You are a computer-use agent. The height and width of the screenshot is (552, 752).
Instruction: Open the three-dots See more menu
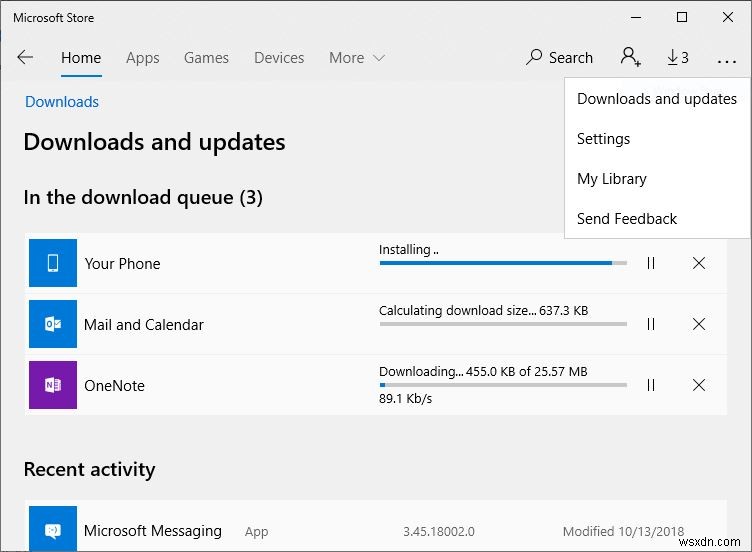pyautogui.click(x=727, y=61)
